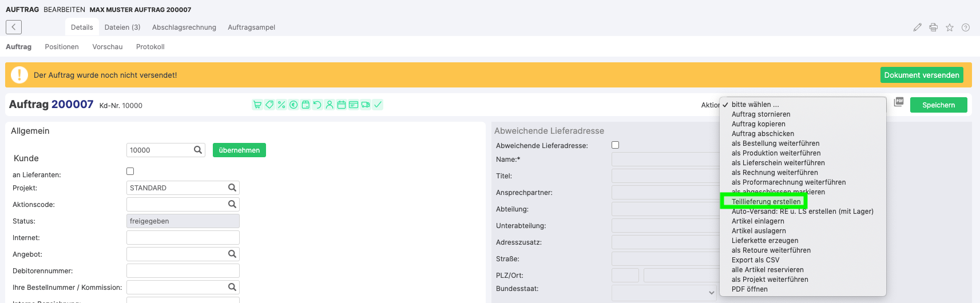Click the 'Dokument versenden' button
Screen dimensions: 980x303
point(921,75)
